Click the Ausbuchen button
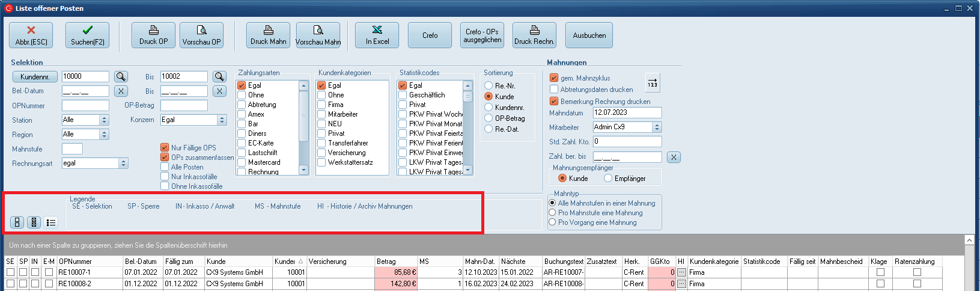The image size is (980, 291). click(589, 35)
